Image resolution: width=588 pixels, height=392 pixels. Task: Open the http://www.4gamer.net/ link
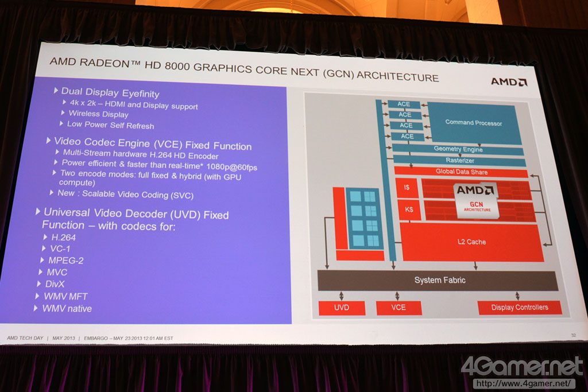524,383
